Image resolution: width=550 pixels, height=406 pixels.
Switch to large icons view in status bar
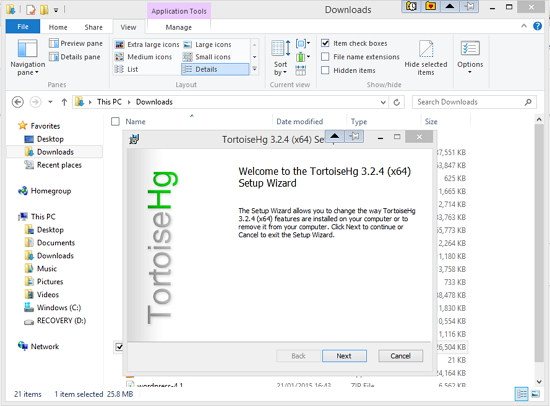pyautogui.click(x=536, y=394)
